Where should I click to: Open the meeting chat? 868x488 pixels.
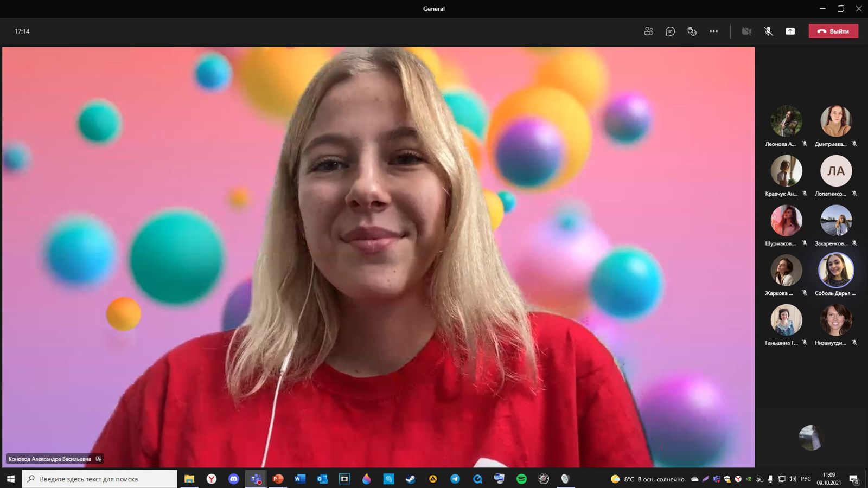click(670, 31)
